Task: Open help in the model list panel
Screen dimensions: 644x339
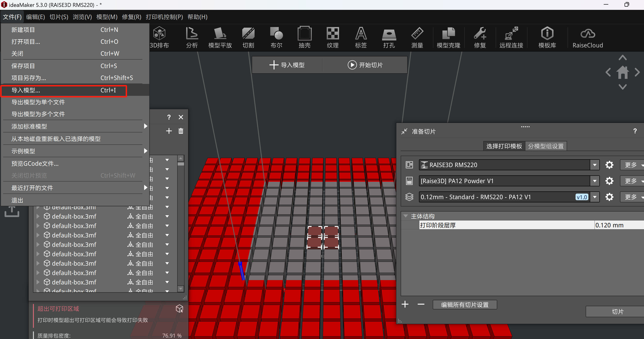Action: click(x=169, y=117)
